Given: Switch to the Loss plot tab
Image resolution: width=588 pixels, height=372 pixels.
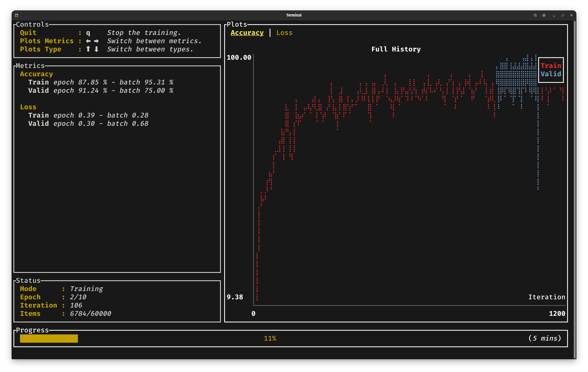Looking at the screenshot, I should [x=284, y=33].
